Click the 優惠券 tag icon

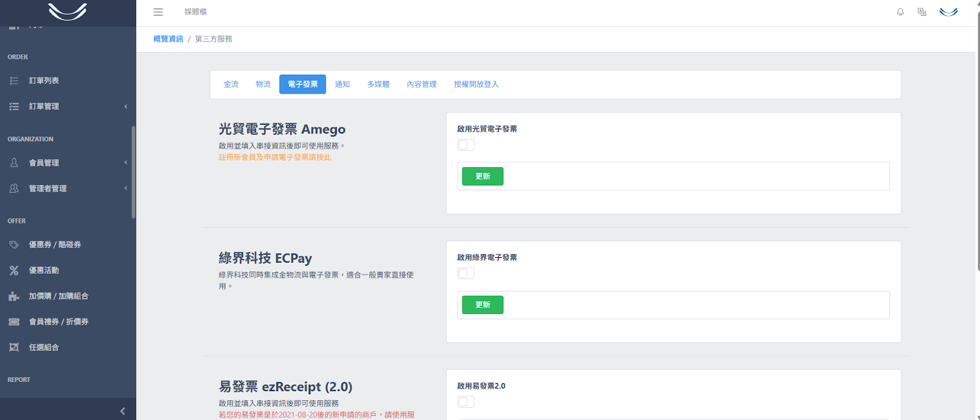click(x=14, y=245)
